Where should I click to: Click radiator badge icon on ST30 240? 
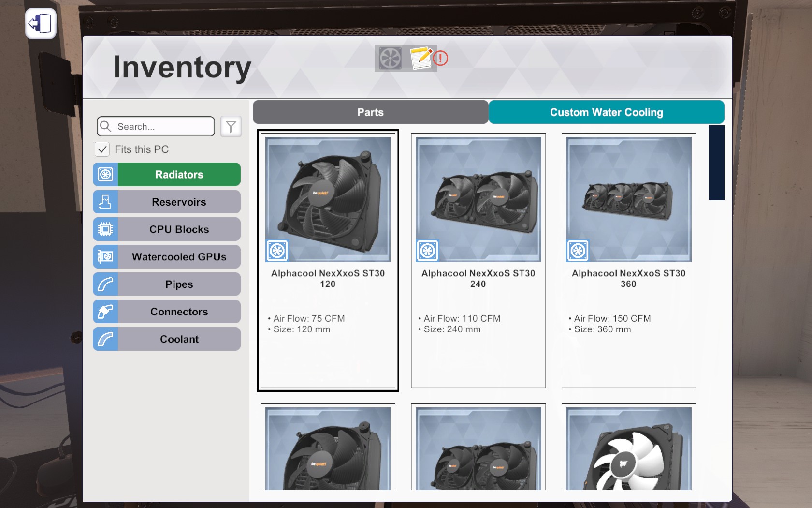click(x=427, y=251)
